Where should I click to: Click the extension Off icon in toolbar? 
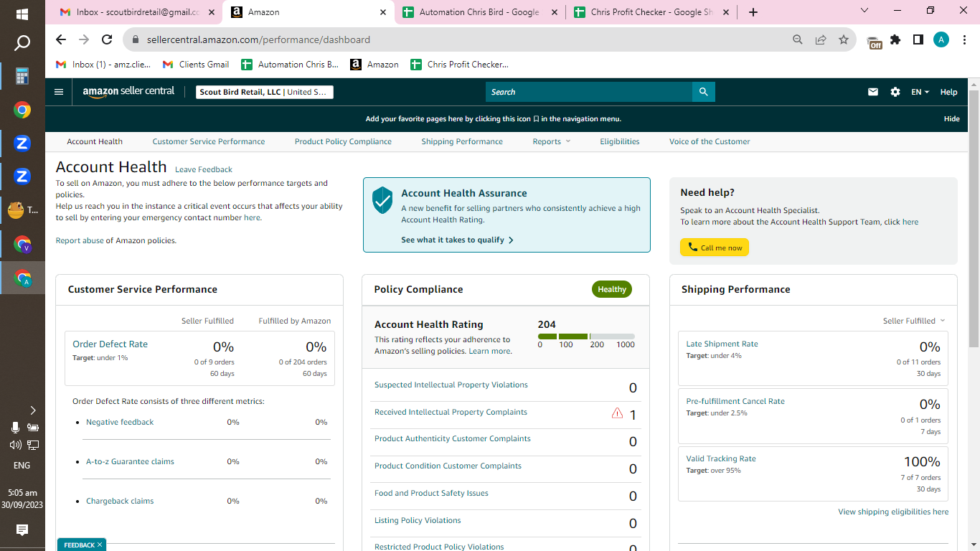[x=874, y=42]
